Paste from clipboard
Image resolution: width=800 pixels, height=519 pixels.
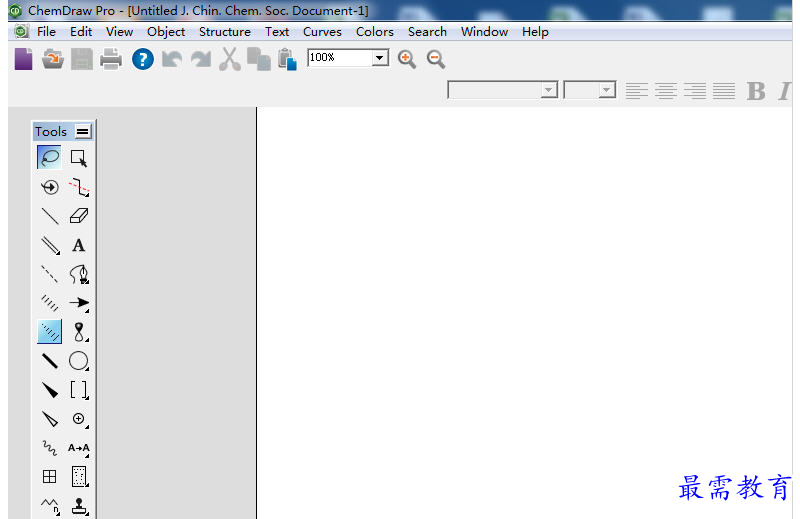(288, 59)
